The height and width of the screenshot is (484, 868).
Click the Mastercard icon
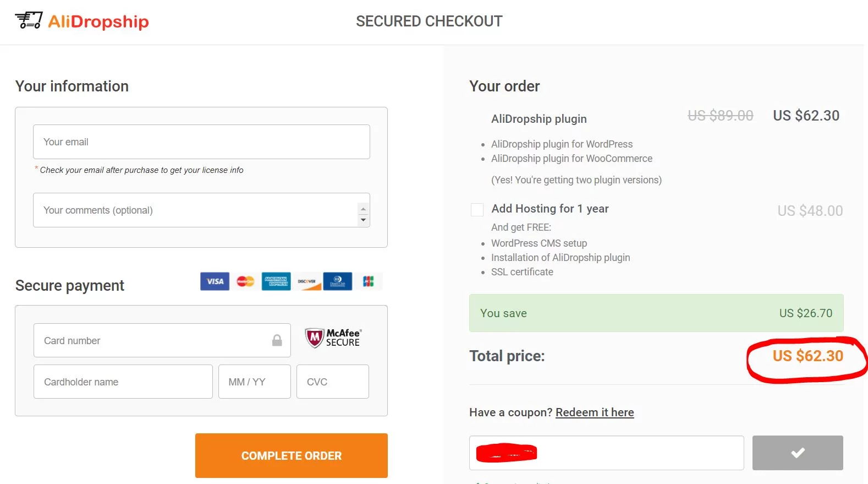pyautogui.click(x=245, y=281)
